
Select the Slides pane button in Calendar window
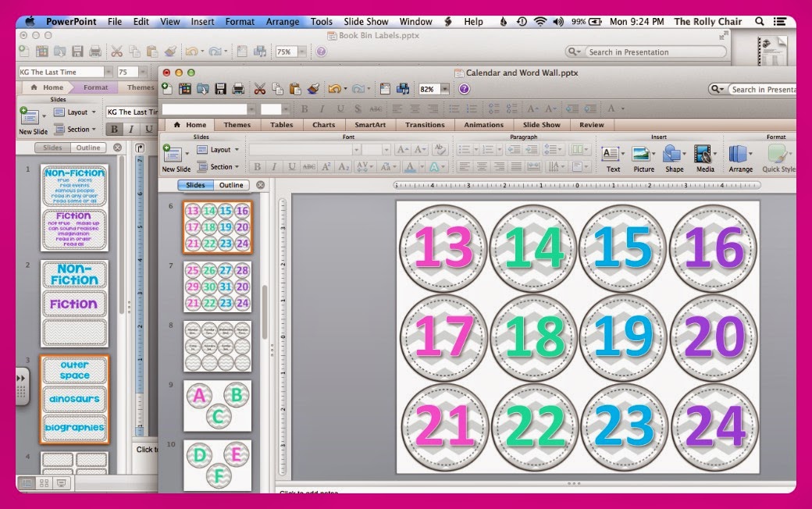pos(196,185)
